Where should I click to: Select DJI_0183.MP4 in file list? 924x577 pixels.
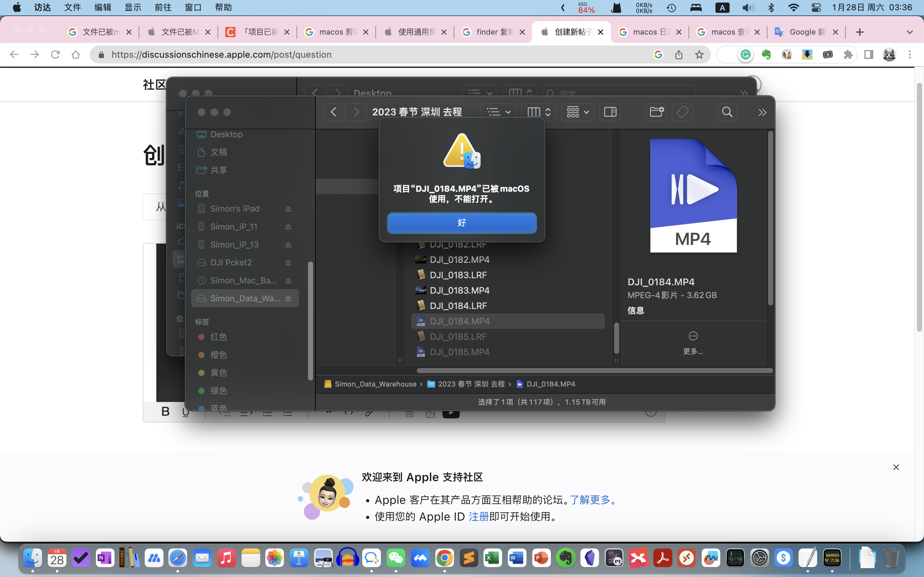(459, 290)
